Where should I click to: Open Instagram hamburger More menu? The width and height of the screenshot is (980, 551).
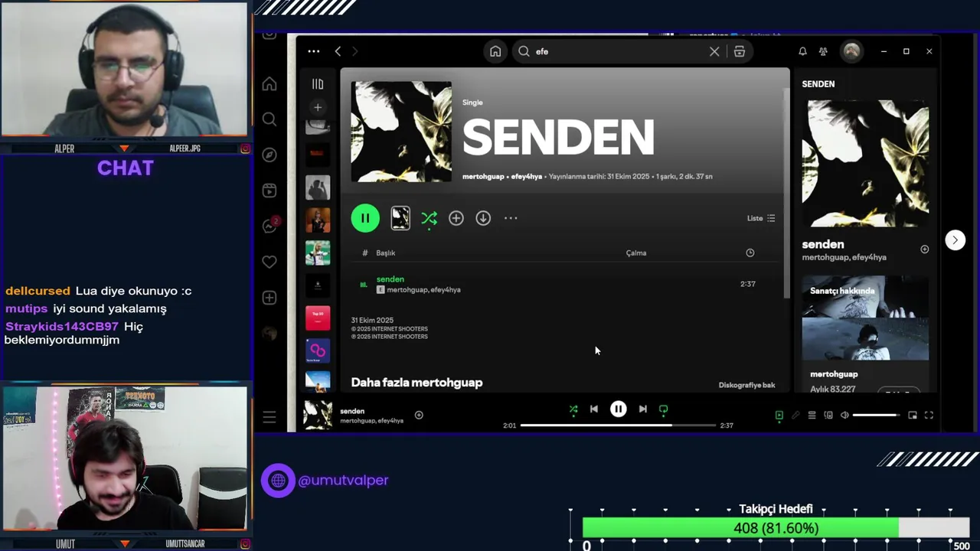(269, 417)
